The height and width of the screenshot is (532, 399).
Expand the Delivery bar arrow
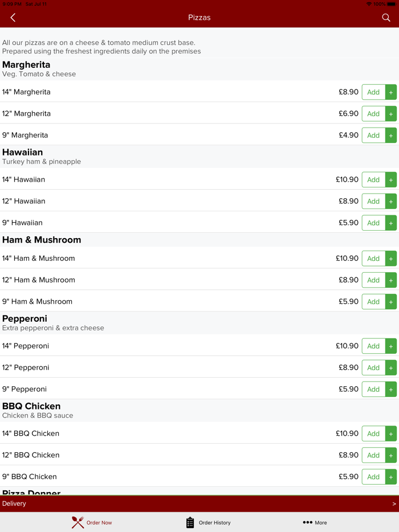394,504
